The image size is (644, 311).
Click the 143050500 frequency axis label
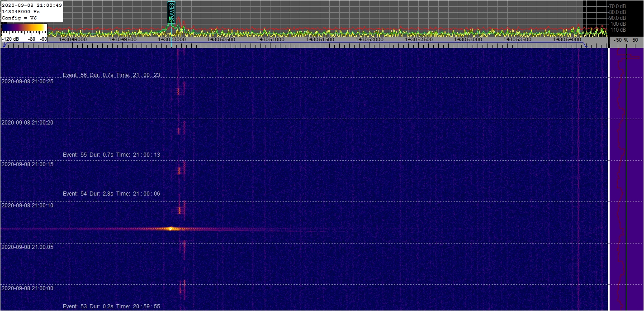[x=221, y=40]
